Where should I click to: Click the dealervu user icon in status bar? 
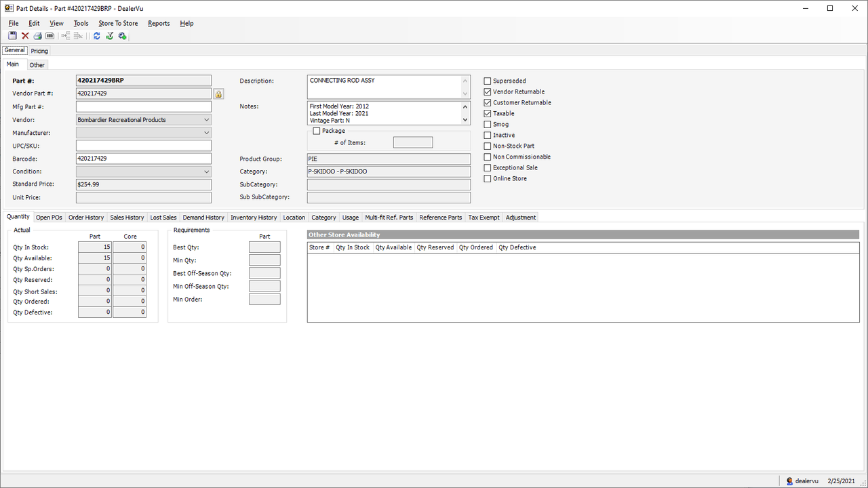pyautogui.click(x=790, y=481)
